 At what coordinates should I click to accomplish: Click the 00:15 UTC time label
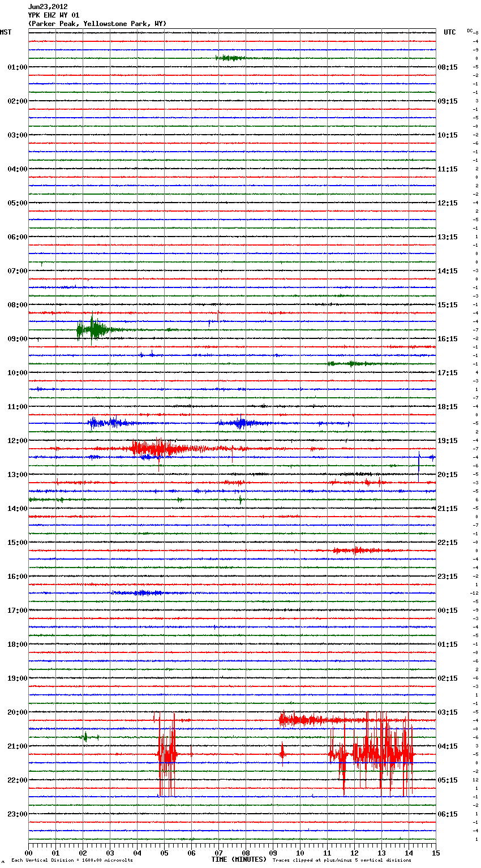448,611
